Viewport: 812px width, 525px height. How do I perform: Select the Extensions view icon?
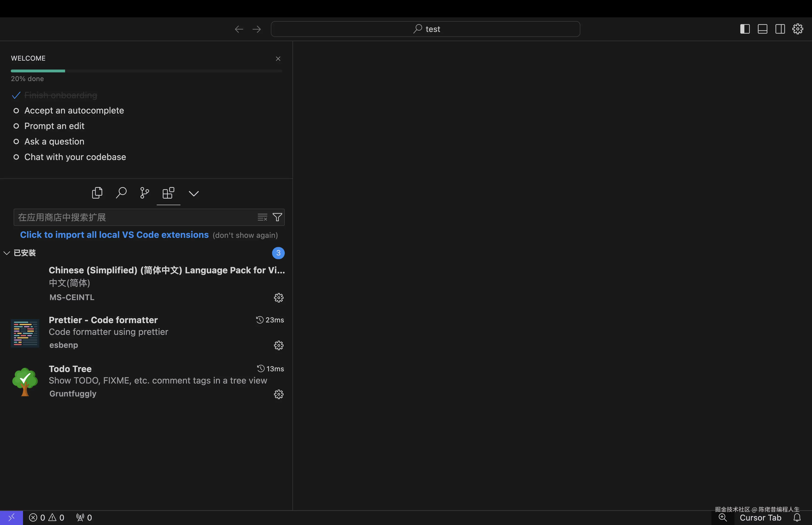tap(168, 193)
